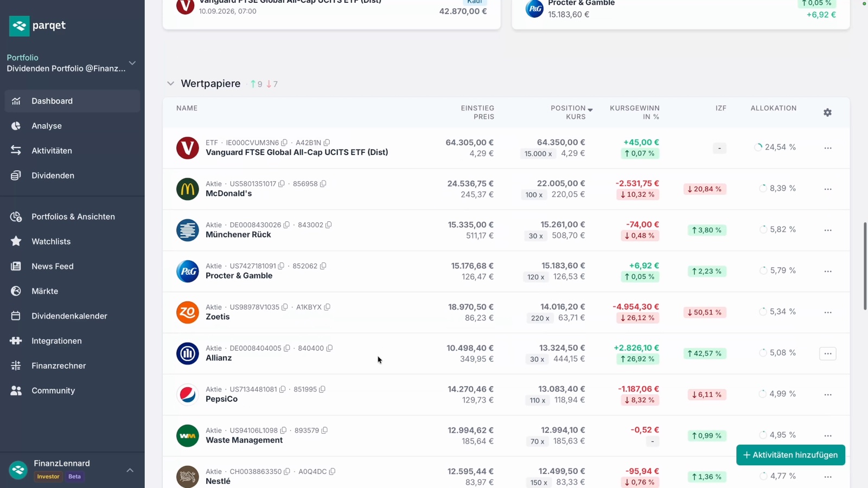The image size is (868, 488).
Task: Collapse the Wertpapiere section
Action: pos(170,84)
